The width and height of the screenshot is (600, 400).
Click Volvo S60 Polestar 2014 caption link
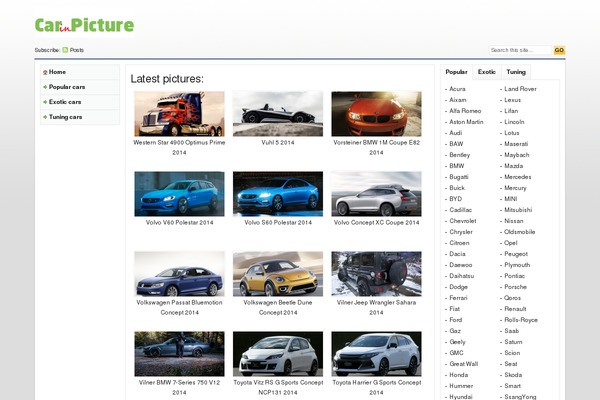pos(278,222)
